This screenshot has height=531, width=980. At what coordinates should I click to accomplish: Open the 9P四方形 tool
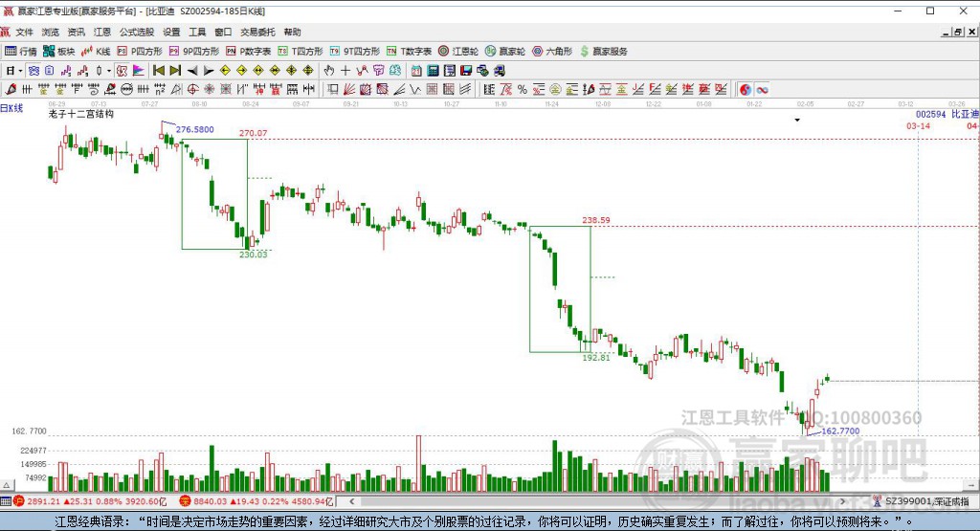[194, 52]
